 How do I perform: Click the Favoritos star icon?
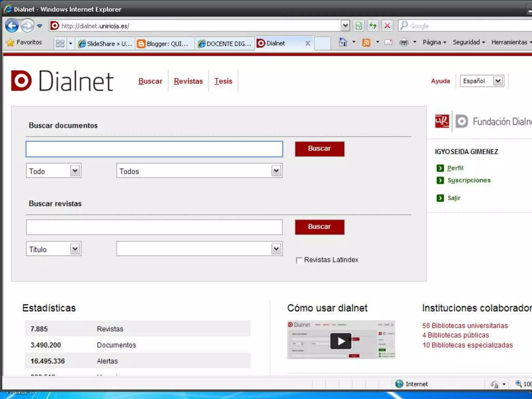(x=10, y=42)
